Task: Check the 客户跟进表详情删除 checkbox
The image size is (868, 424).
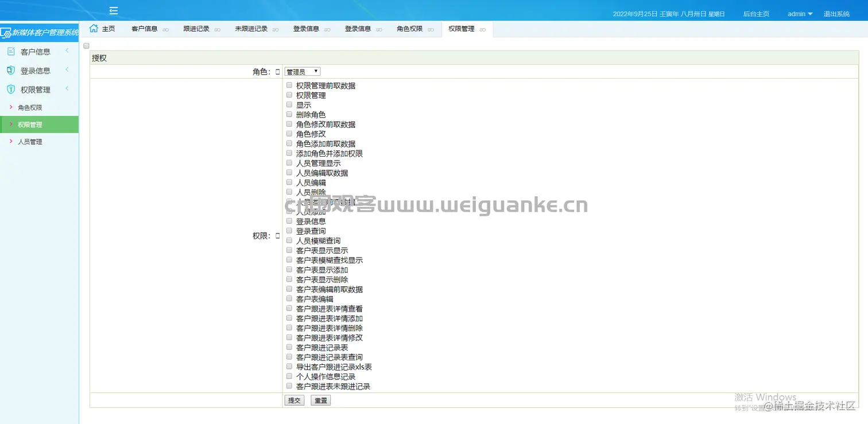Action: coord(289,328)
